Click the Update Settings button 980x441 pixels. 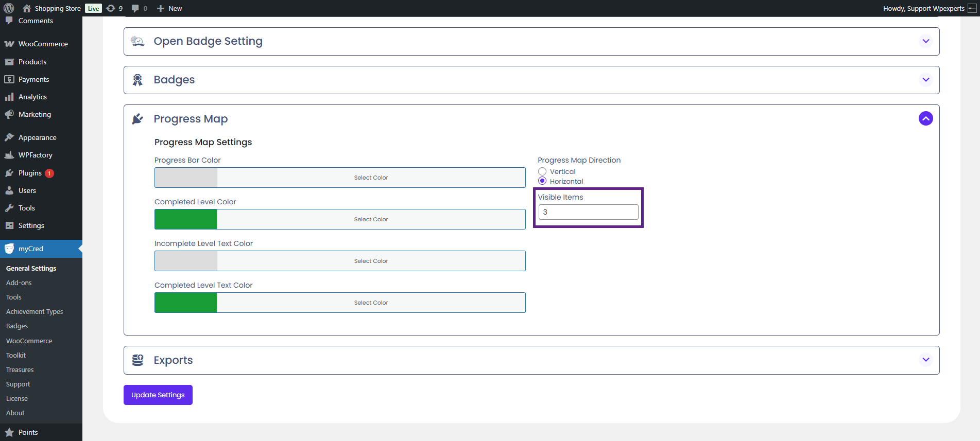click(158, 395)
